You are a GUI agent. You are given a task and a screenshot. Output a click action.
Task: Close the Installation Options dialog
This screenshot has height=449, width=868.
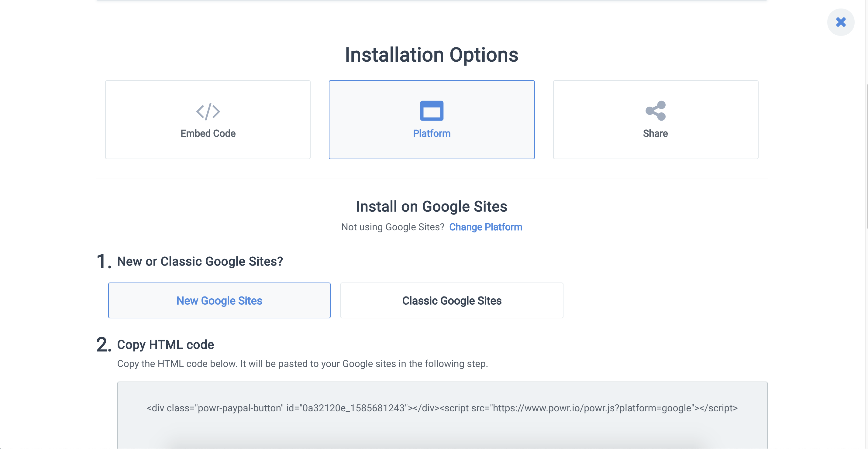click(x=841, y=22)
